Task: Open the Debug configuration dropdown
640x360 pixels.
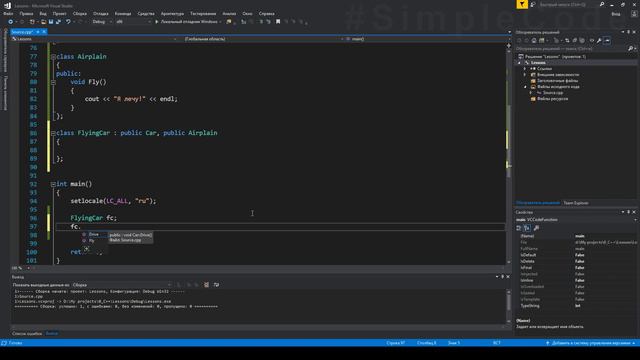Action: [x=102, y=22]
